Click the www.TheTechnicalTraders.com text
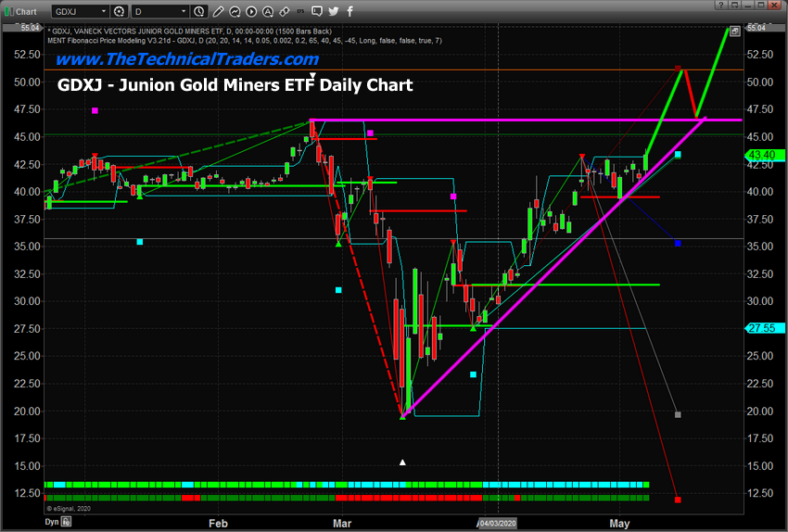788x532 pixels. pyautogui.click(x=187, y=59)
